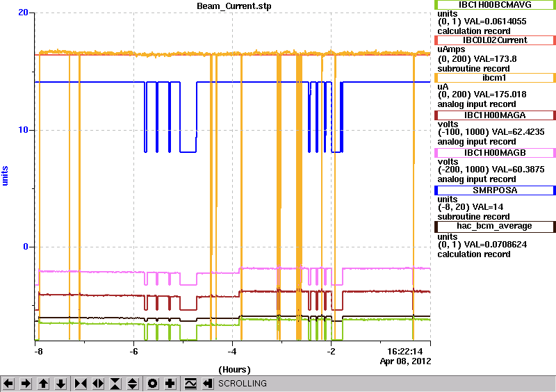Screen dimensions: 556x392
Task: Click the 'VAL=0.0614055' value text
Action: click(x=495, y=22)
